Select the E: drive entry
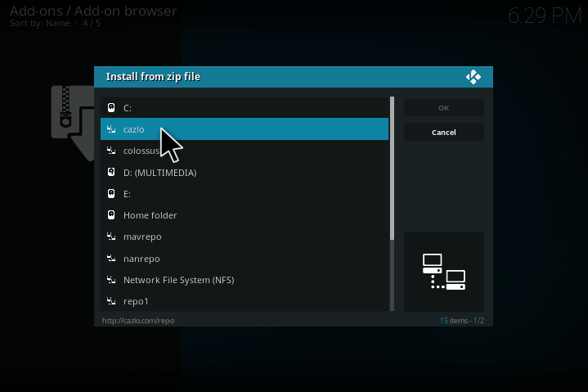The height and width of the screenshot is (392, 588). coord(245,194)
